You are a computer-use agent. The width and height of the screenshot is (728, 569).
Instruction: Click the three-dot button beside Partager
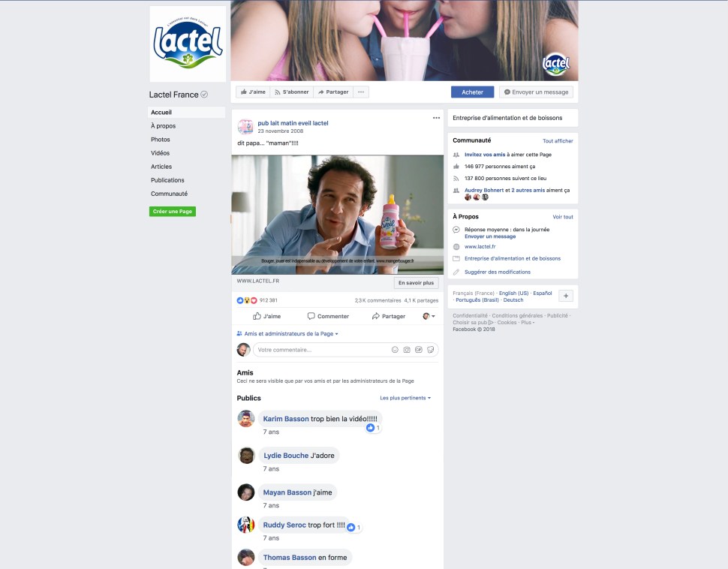pos(361,92)
